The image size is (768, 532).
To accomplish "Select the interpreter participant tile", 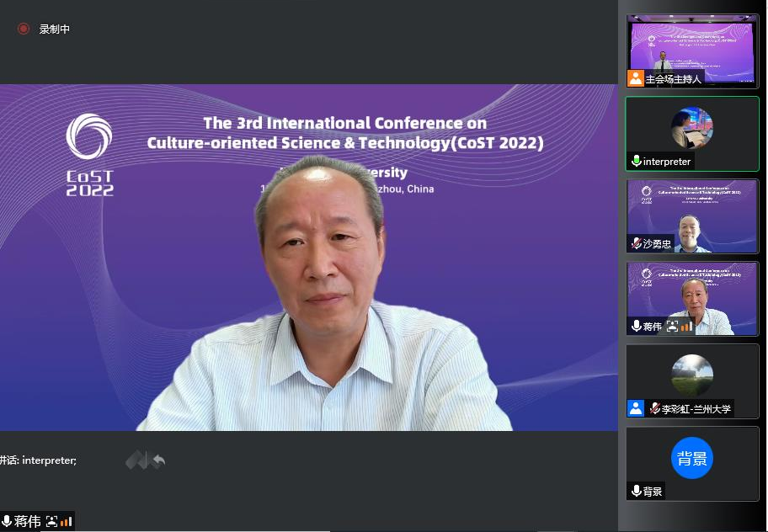I will pos(692,134).
